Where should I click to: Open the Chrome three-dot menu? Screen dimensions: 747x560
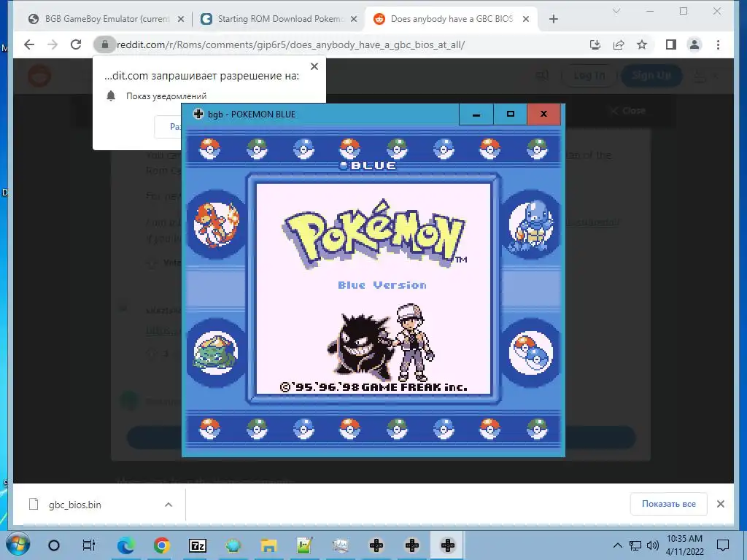tap(718, 44)
